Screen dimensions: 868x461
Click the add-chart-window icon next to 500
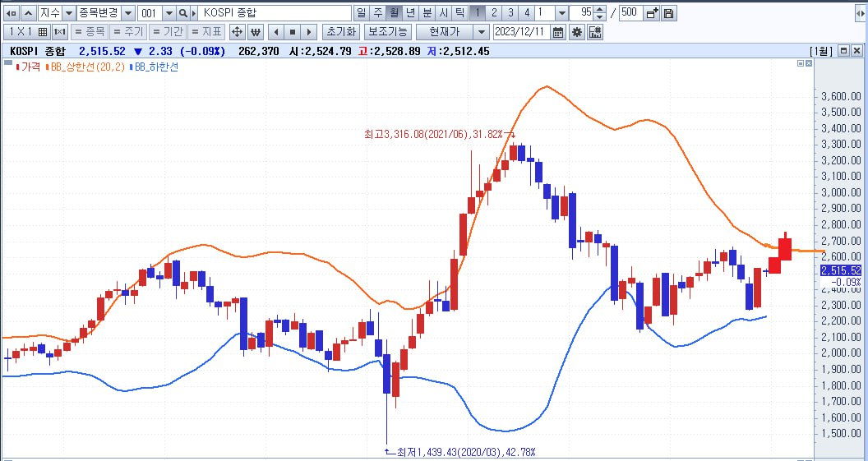pyautogui.click(x=652, y=12)
